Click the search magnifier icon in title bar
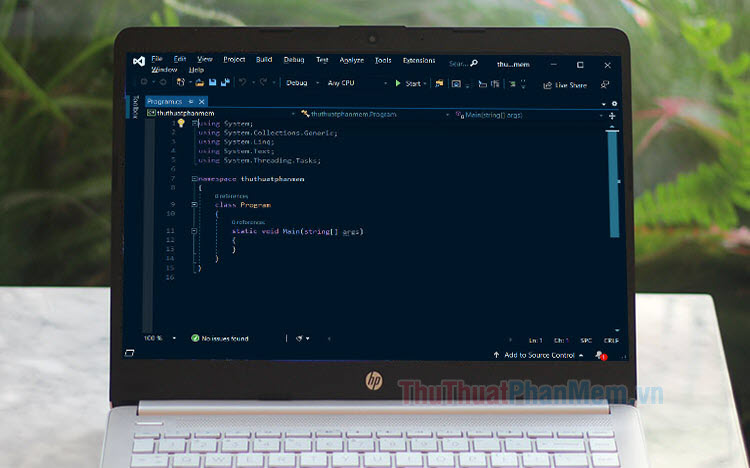750x468 pixels. tap(474, 63)
